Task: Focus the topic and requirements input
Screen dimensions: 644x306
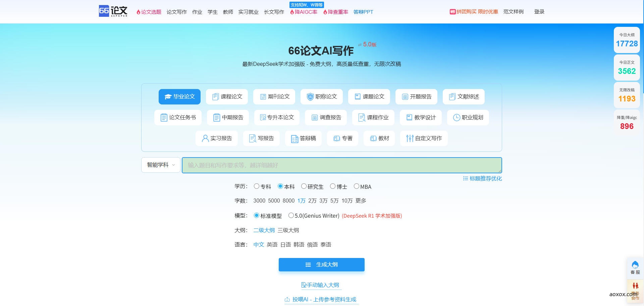Action: (342, 165)
